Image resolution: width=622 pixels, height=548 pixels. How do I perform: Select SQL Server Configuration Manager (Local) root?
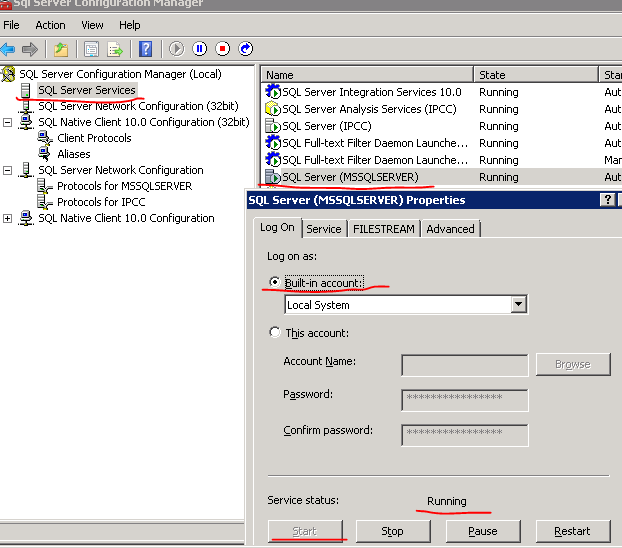(x=121, y=74)
